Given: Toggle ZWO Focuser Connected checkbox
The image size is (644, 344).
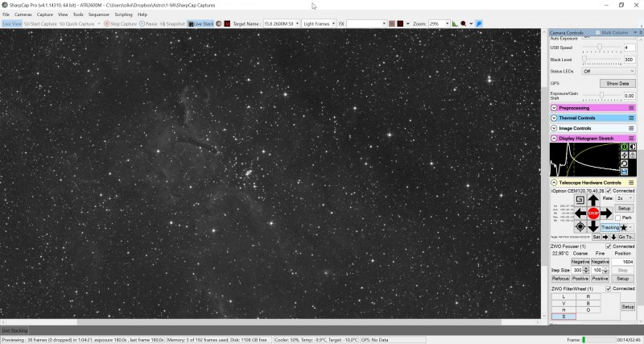Looking at the screenshot, I should pos(609,247).
